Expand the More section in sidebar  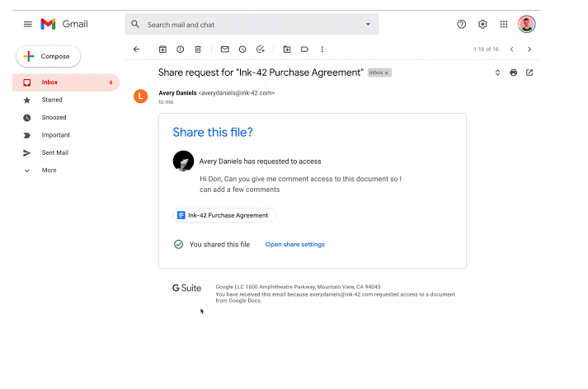49,171
